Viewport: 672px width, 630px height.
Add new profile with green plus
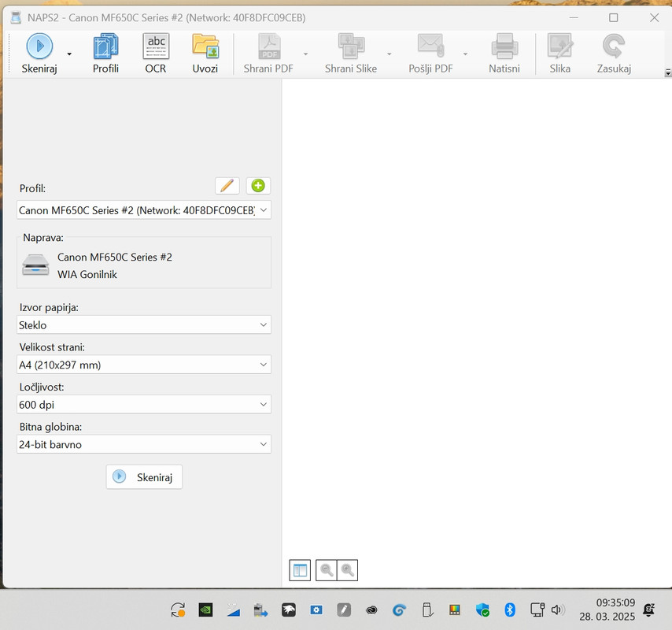tap(258, 186)
